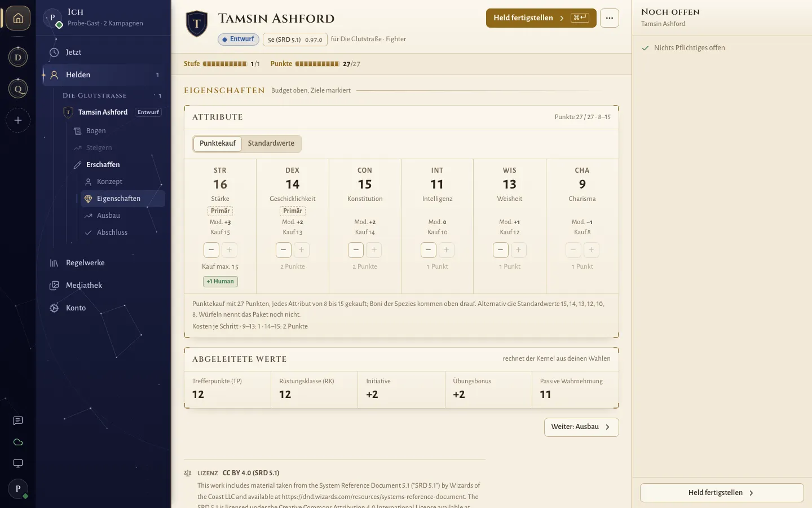Click Weiter: Ausbau button

[581, 427]
